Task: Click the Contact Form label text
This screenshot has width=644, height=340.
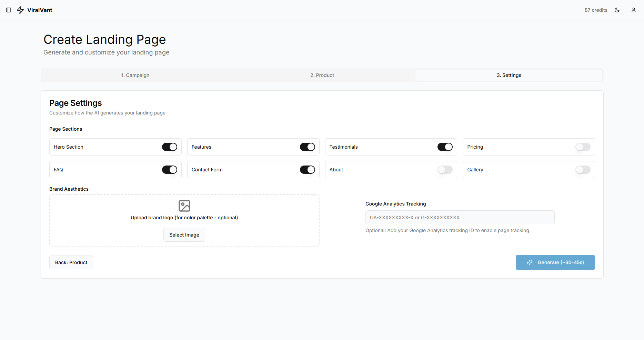Action: tap(207, 170)
